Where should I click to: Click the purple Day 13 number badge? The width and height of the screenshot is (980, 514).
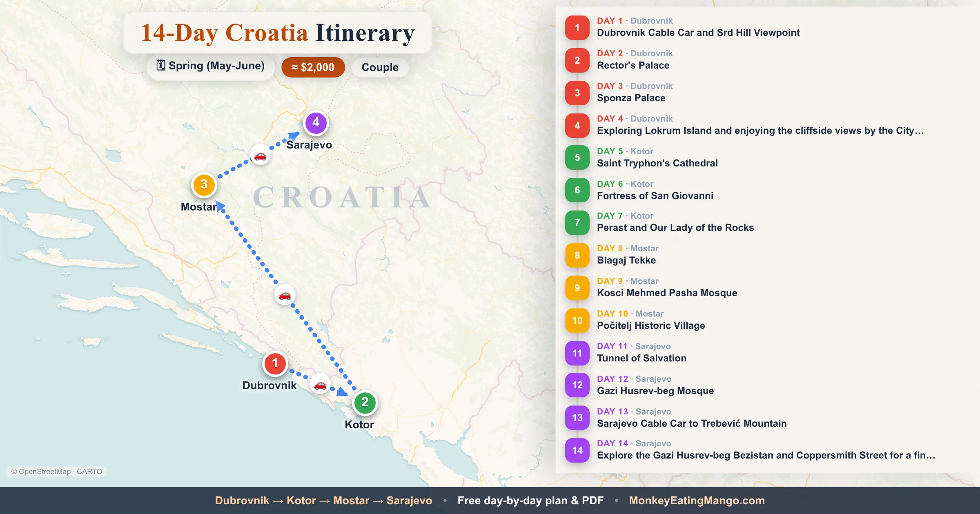coord(577,418)
